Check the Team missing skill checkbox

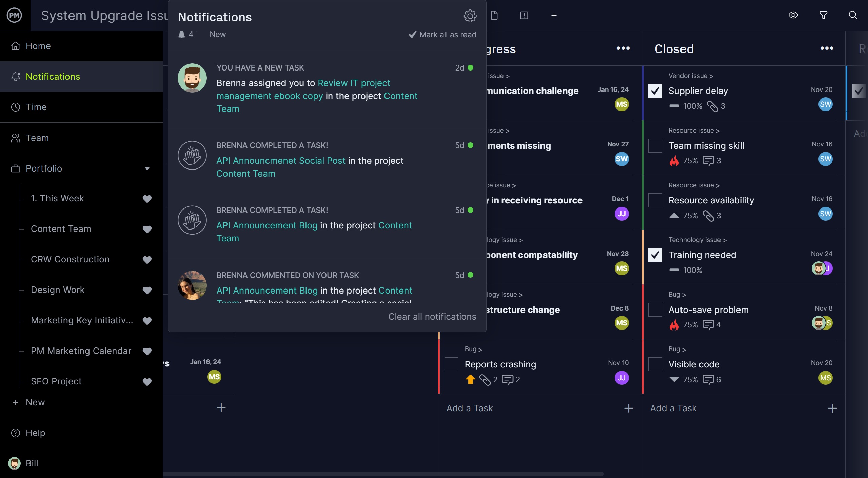655,146
